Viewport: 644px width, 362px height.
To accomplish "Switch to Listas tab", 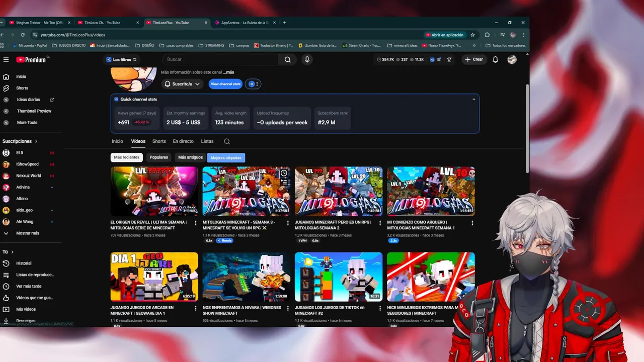I will (207, 141).
